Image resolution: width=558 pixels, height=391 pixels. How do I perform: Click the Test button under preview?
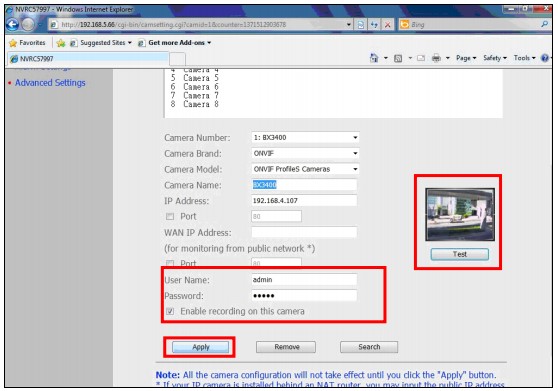[x=459, y=254]
